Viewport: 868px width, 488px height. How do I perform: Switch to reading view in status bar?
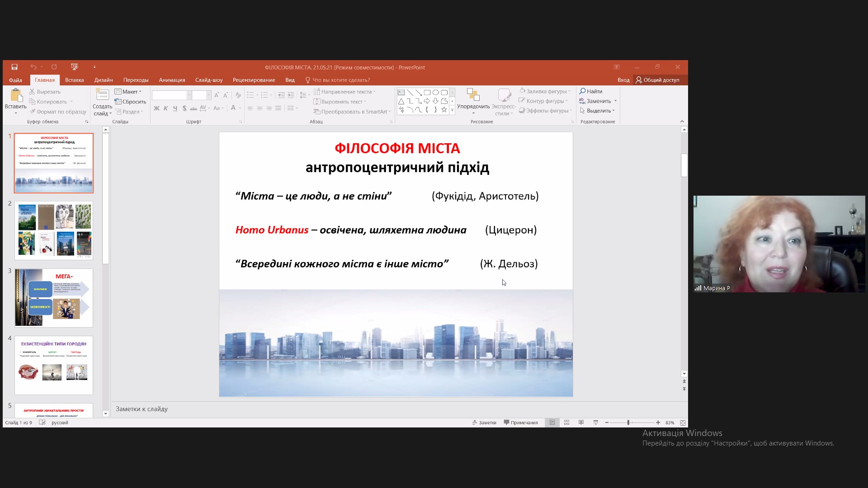581,422
